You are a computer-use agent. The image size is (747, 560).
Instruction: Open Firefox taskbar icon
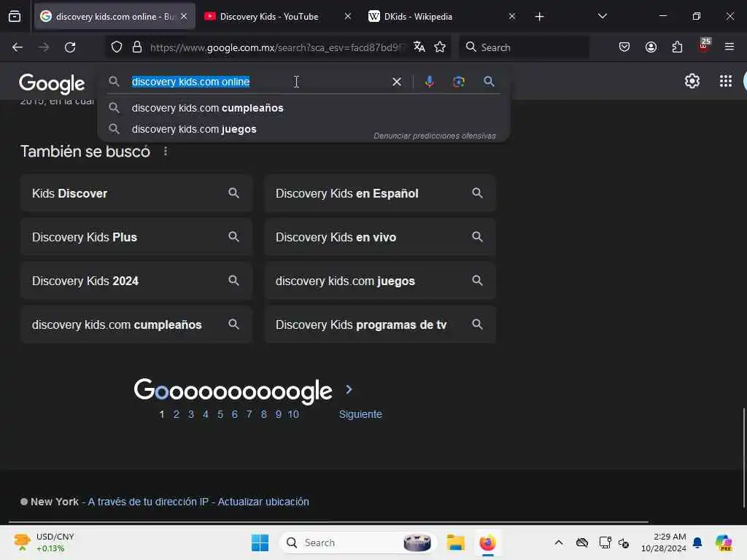pos(487,542)
